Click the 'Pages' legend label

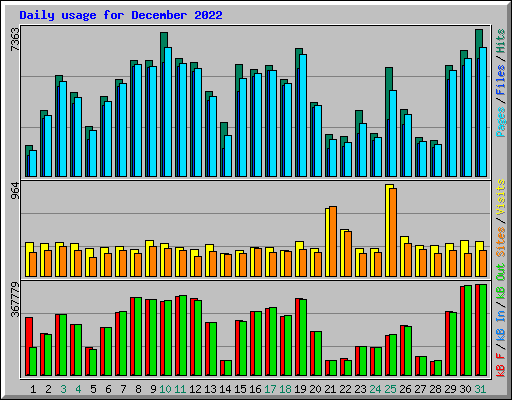point(500,122)
